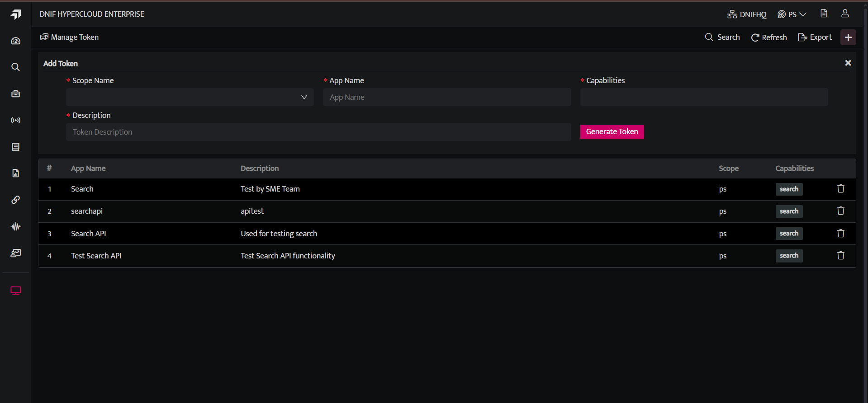The height and width of the screenshot is (403, 868).
Task: Click the DNIFHQ cluster link
Action: [747, 14]
